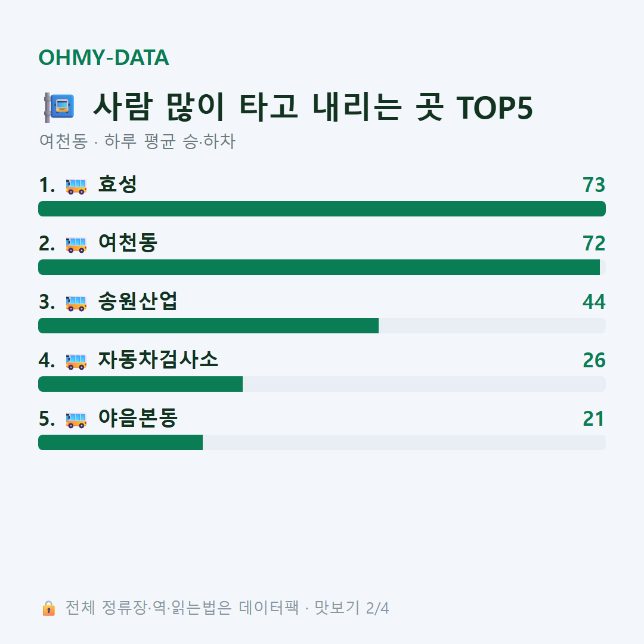Click the OHMY-DATA brand label
Screen dimensions: 644x644
pyautogui.click(x=104, y=57)
